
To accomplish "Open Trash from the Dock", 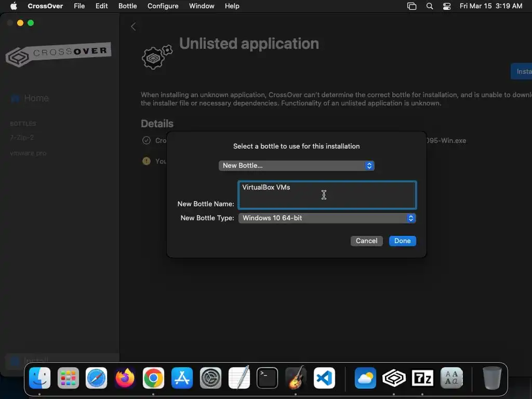I will 492,378.
